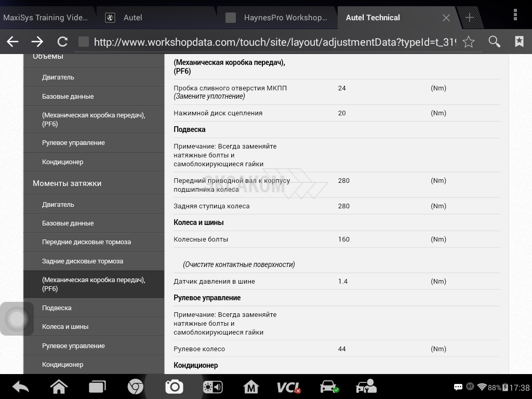Image resolution: width=532 pixels, height=399 pixels.
Task: Go to the Android home screen
Action: tap(59, 387)
